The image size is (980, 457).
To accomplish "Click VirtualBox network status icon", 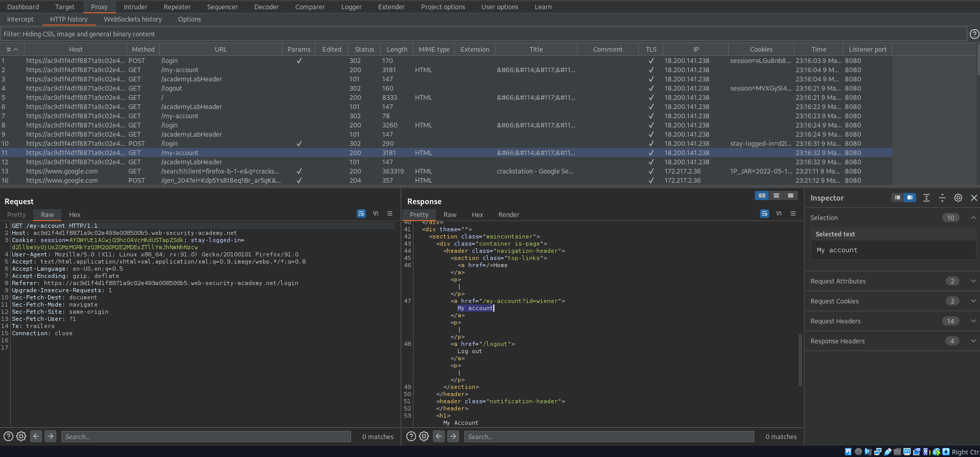I will click(x=878, y=452).
